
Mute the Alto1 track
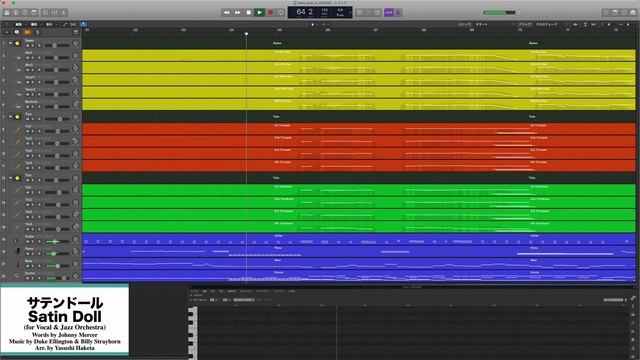[27, 58]
